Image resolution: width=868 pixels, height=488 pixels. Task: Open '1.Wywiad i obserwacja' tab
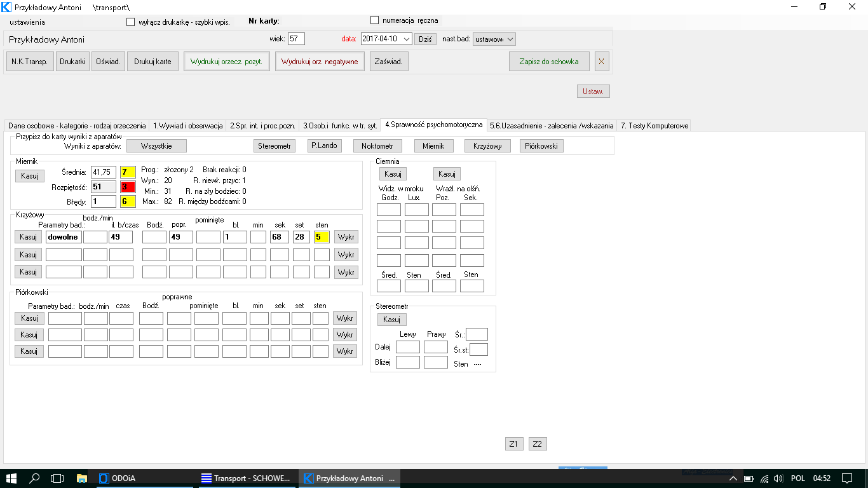point(188,126)
